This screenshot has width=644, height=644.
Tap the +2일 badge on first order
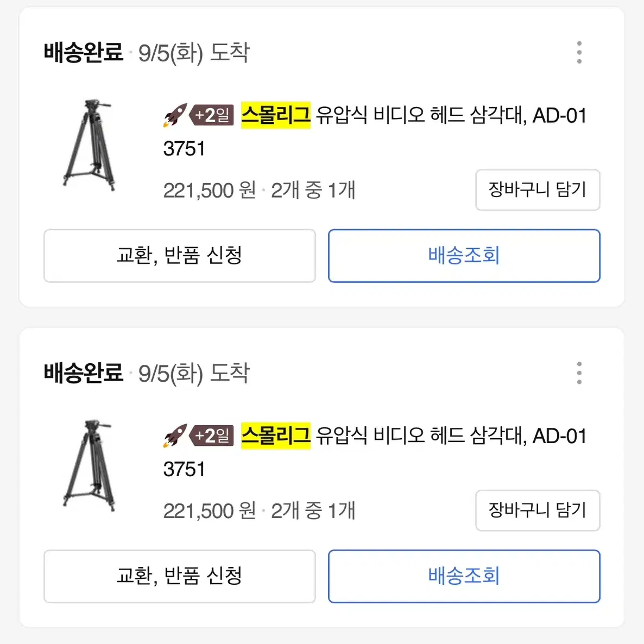212,115
